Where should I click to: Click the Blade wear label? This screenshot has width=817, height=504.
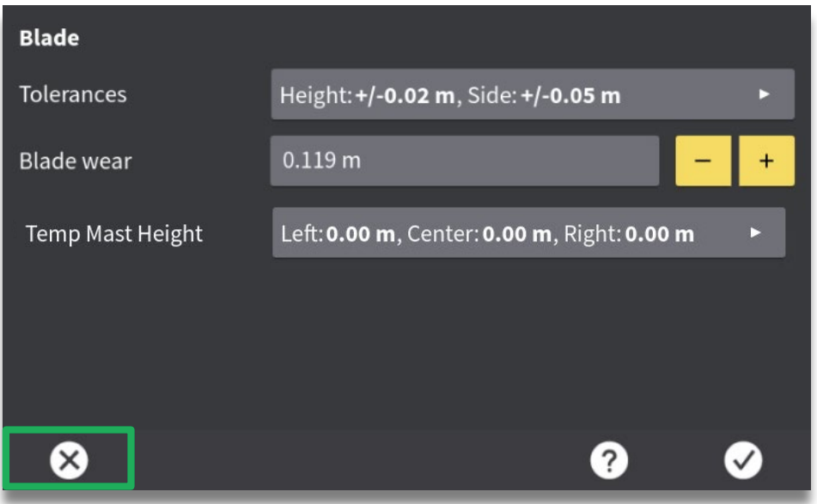tap(76, 161)
